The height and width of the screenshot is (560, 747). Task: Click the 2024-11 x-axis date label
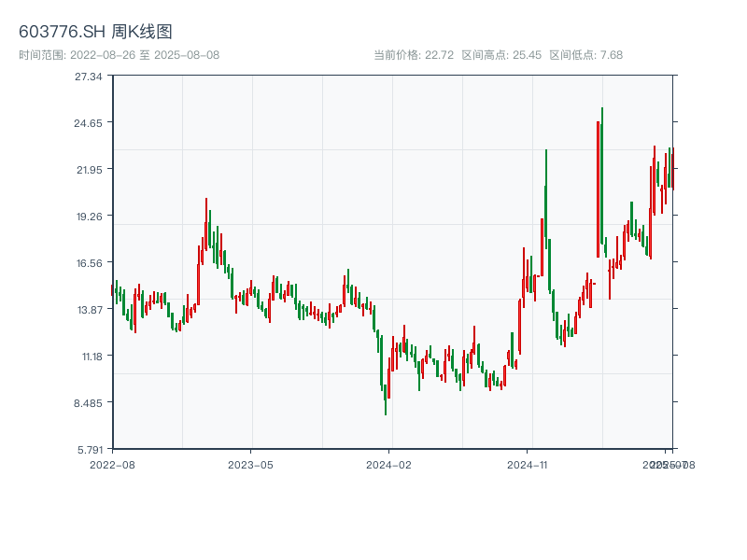click(528, 464)
